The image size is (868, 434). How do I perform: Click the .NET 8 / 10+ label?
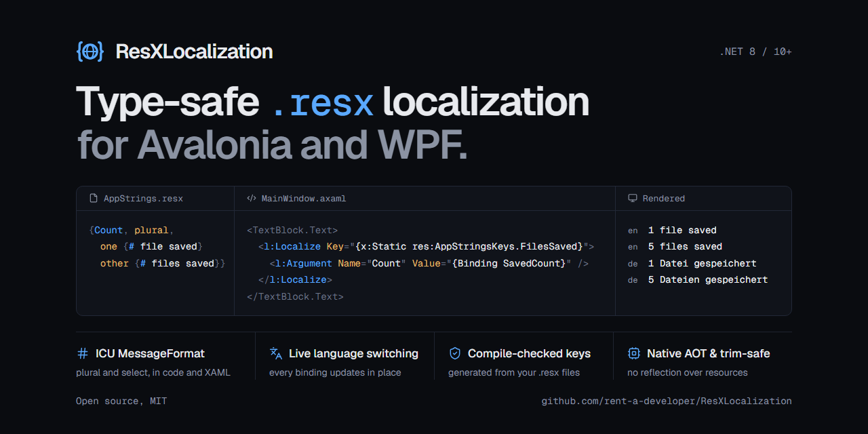(755, 52)
